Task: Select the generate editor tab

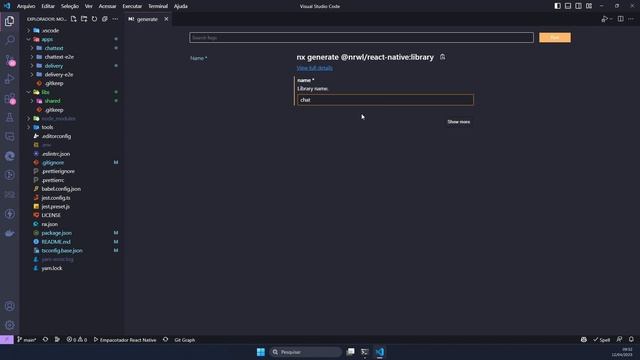Action: click(x=147, y=19)
